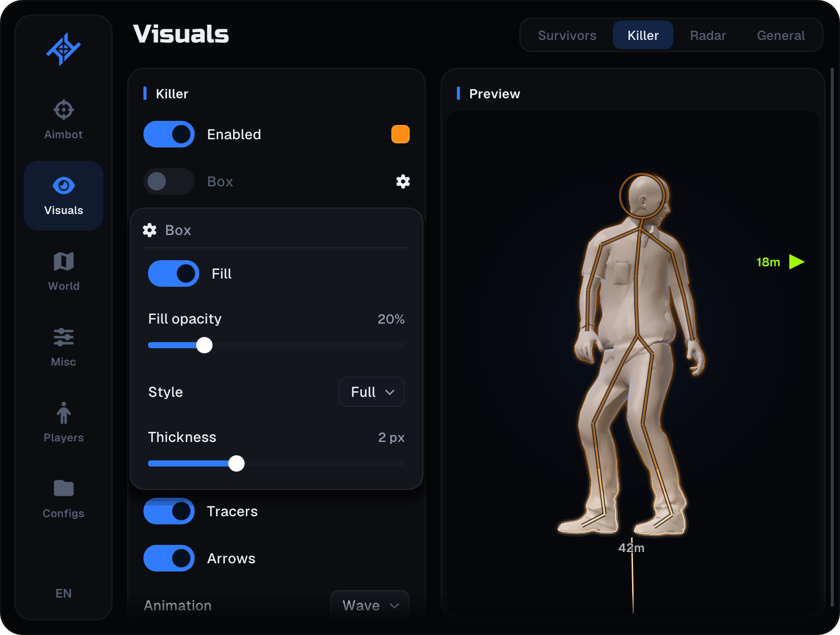Switch to the Survivors tab
This screenshot has width=840, height=635.
click(567, 35)
